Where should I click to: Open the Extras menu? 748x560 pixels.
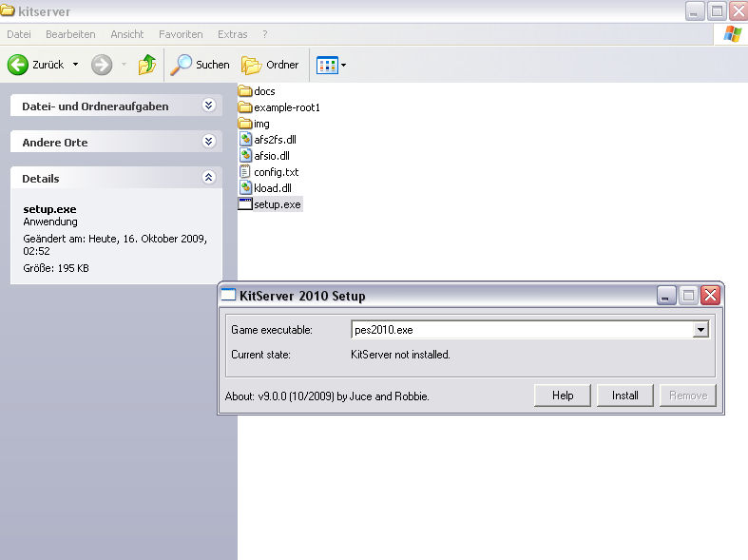tap(232, 34)
